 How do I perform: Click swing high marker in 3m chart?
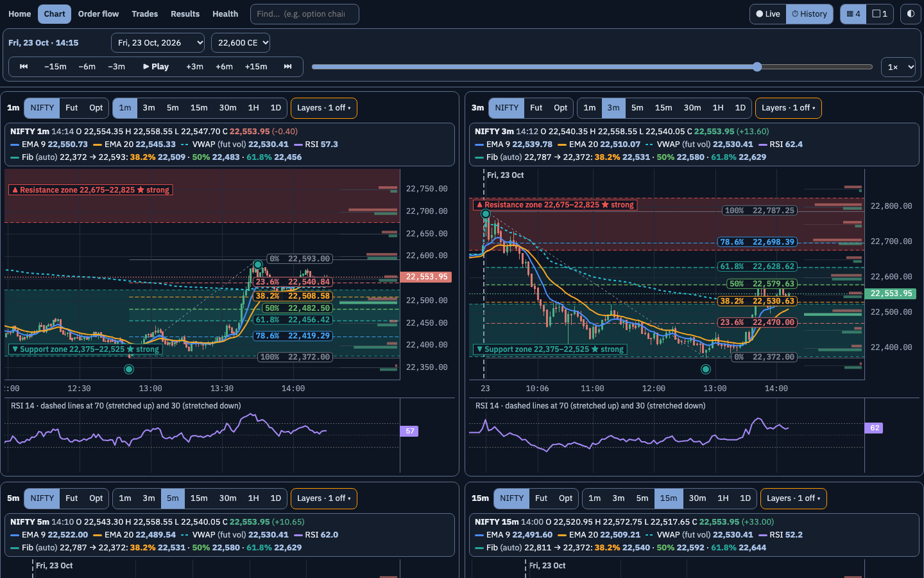click(486, 214)
